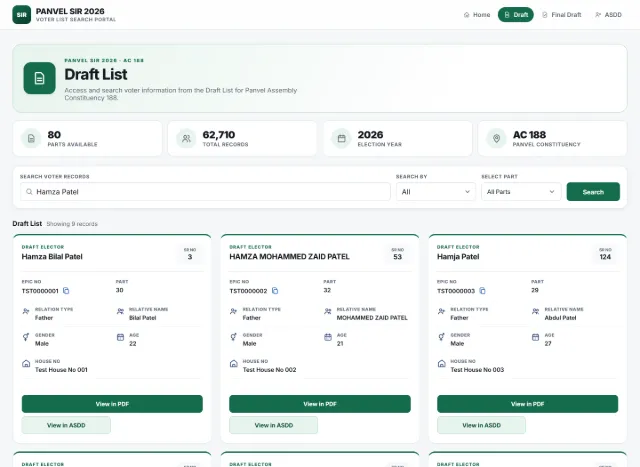This screenshot has height=467, width=640.
Task: Go to Final Draft page
Action: click(561, 15)
